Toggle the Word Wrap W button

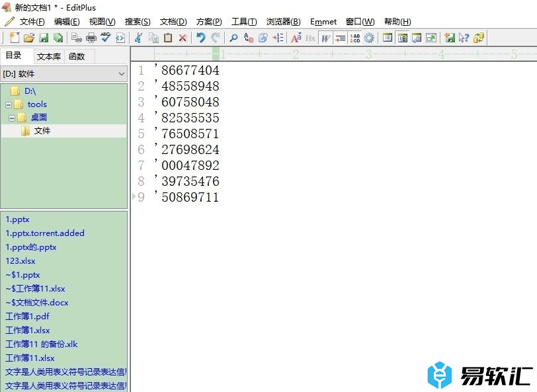pos(325,38)
